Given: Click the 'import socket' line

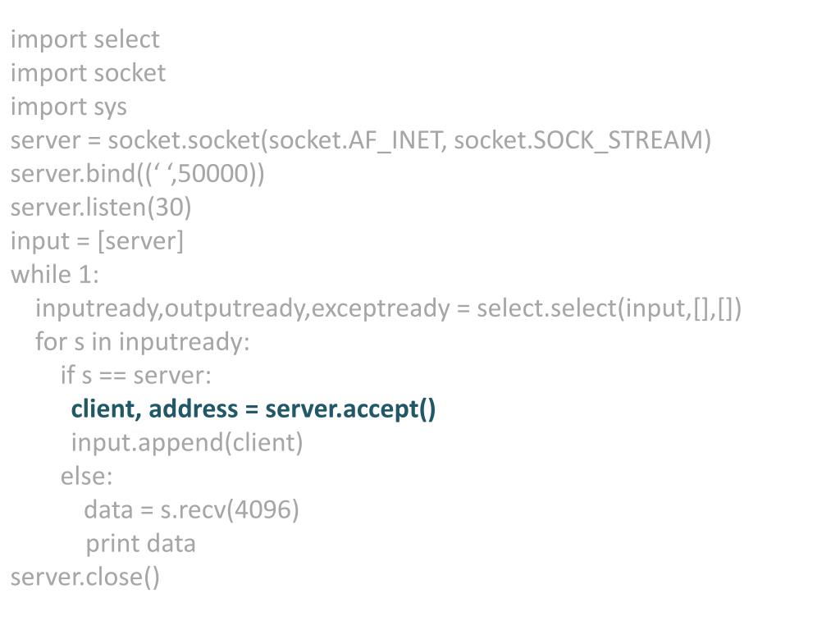Looking at the screenshot, I should click(x=88, y=73).
